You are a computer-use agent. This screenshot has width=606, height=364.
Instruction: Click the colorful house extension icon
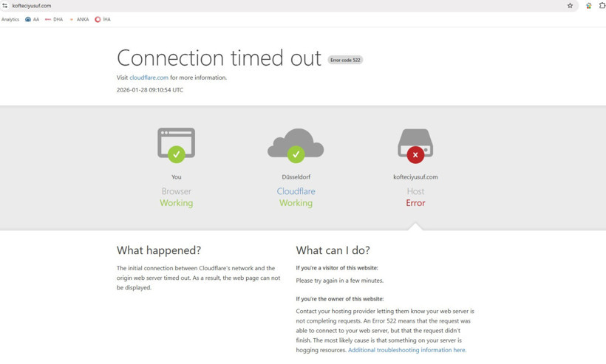588,6
